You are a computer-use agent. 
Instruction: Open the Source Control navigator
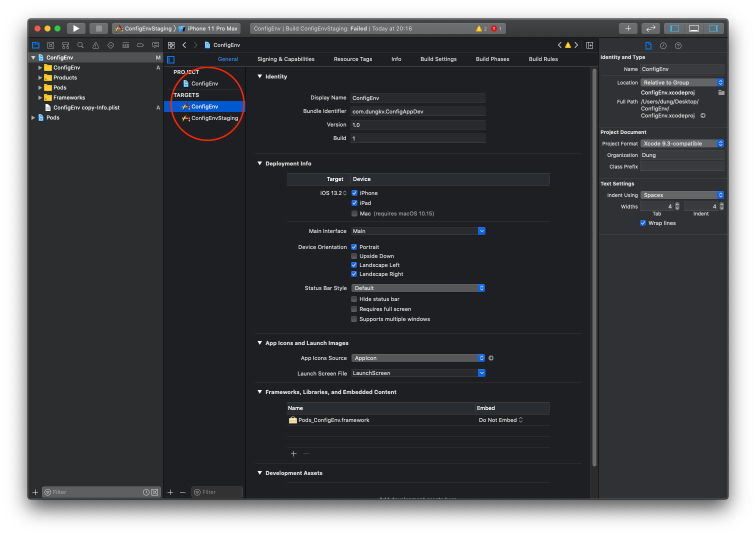click(50, 45)
